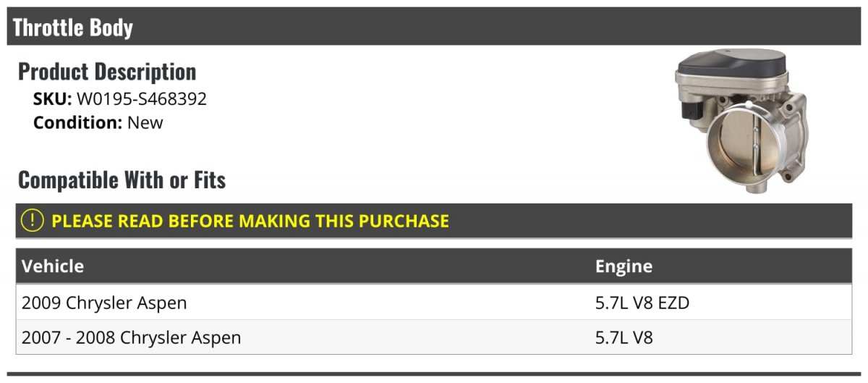Screen dimensions: 868x383
Task: Select the SKU number W0195-S468392
Action: 142,99
